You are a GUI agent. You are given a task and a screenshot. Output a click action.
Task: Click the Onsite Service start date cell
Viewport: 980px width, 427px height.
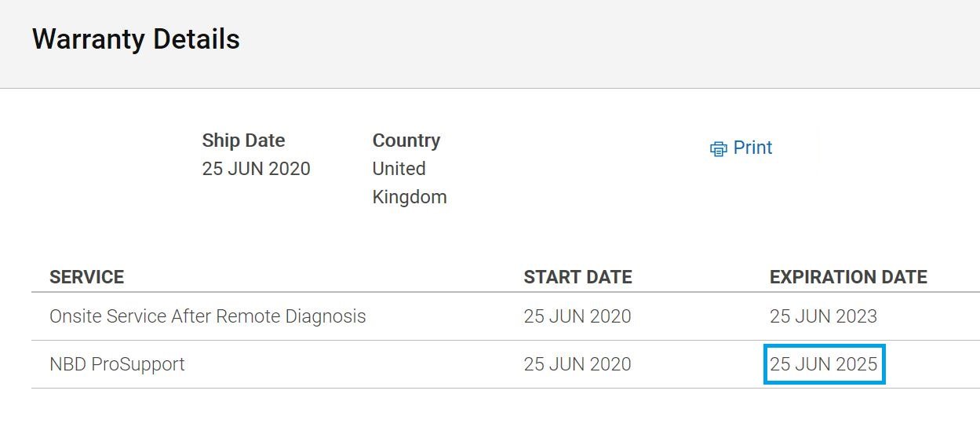[x=577, y=316]
